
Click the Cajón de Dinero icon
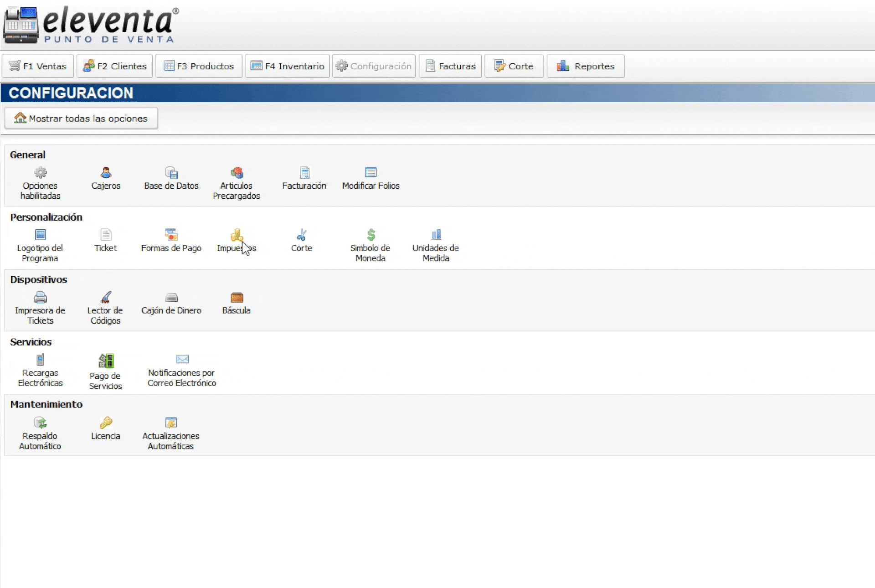(171, 298)
